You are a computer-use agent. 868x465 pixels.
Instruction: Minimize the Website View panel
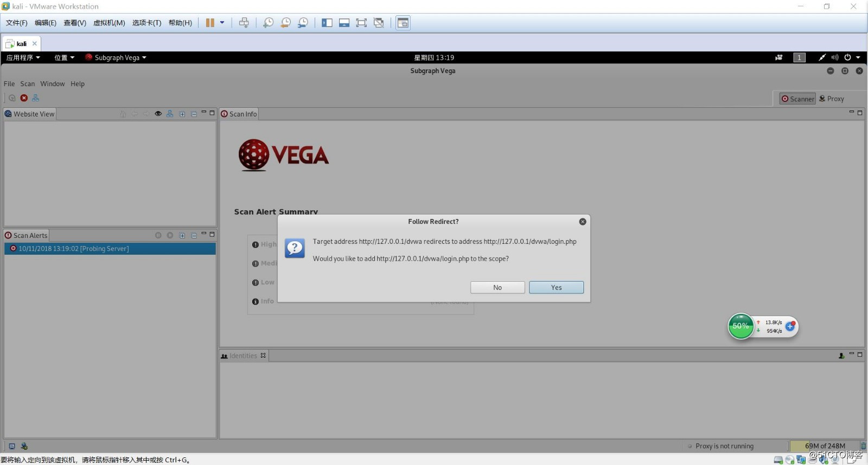(x=204, y=112)
